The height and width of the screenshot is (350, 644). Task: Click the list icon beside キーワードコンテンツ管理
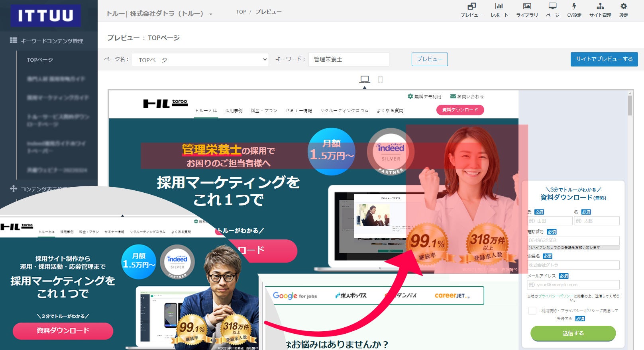tap(14, 40)
